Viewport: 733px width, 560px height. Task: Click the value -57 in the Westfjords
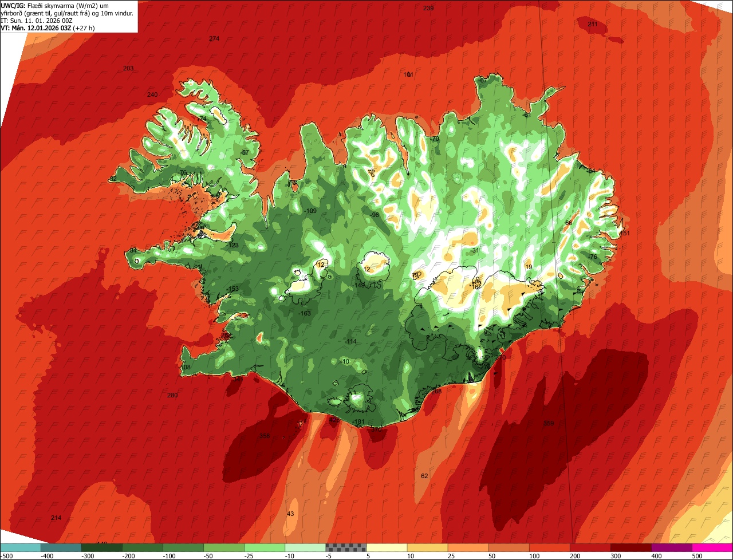tap(245, 152)
